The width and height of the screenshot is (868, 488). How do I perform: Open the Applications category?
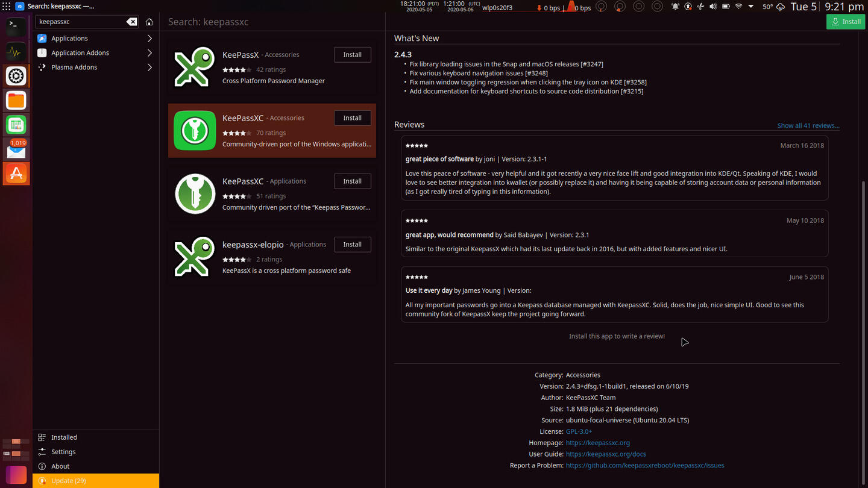pyautogui.click(x=96, y=39)
